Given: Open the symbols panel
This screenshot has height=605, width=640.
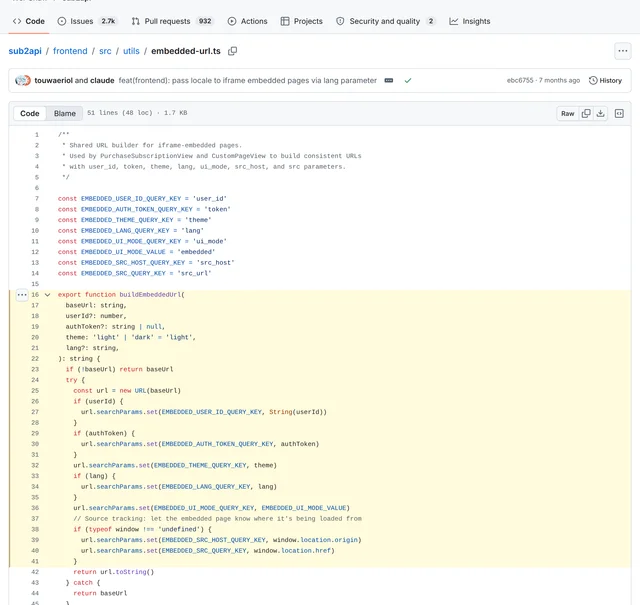Looking at the screenshot, I should (619, 113).
